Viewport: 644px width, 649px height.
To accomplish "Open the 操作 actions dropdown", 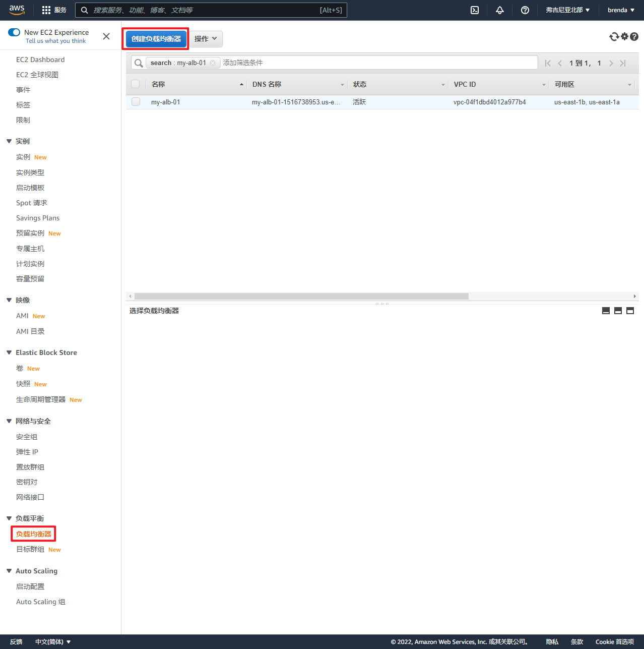I will click(206, 39).
